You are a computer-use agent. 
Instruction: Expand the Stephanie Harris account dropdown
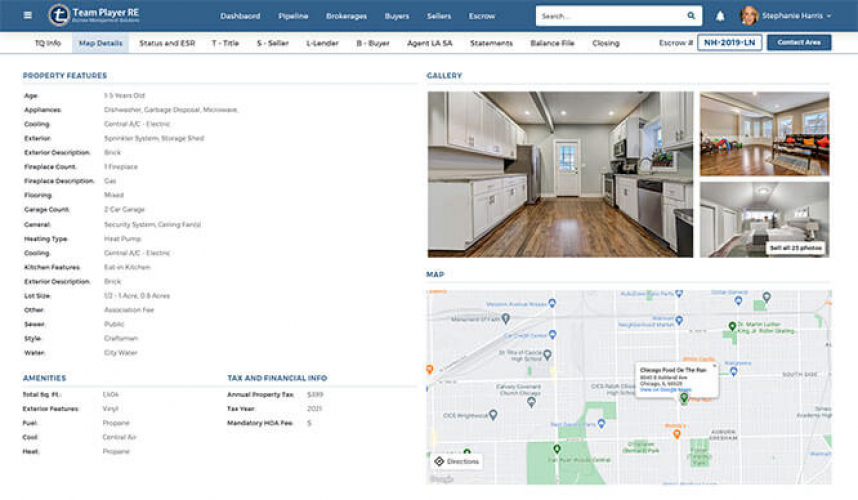[829, 16]
